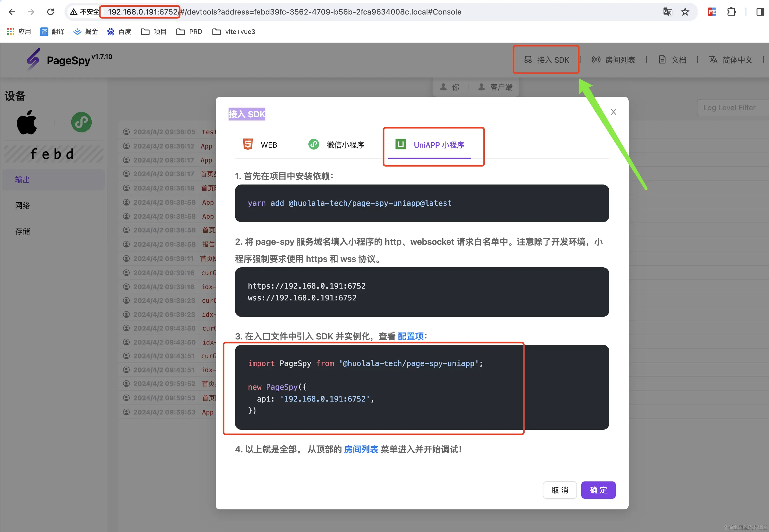Screen dimensions: 769x532
Task: Open the PRD bookmarks folder
Action: (189, 32)
